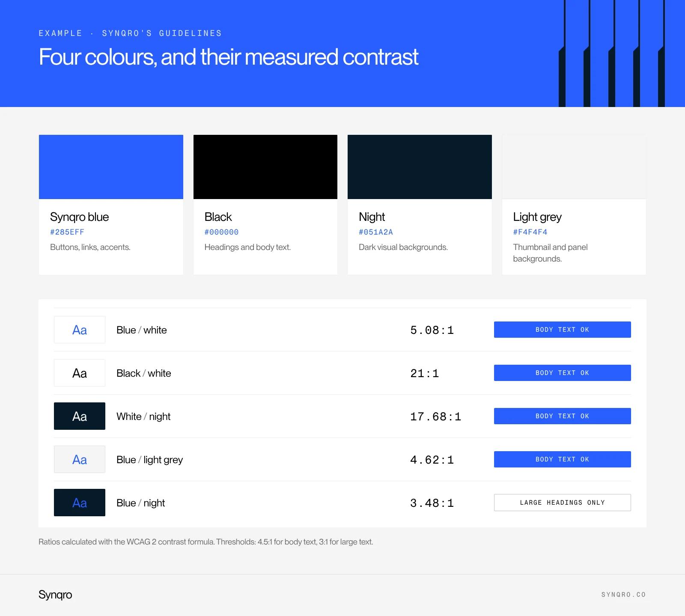Click the Blue / light grey Aa sample
Screen dimensions: 685x616
point(80,459)
